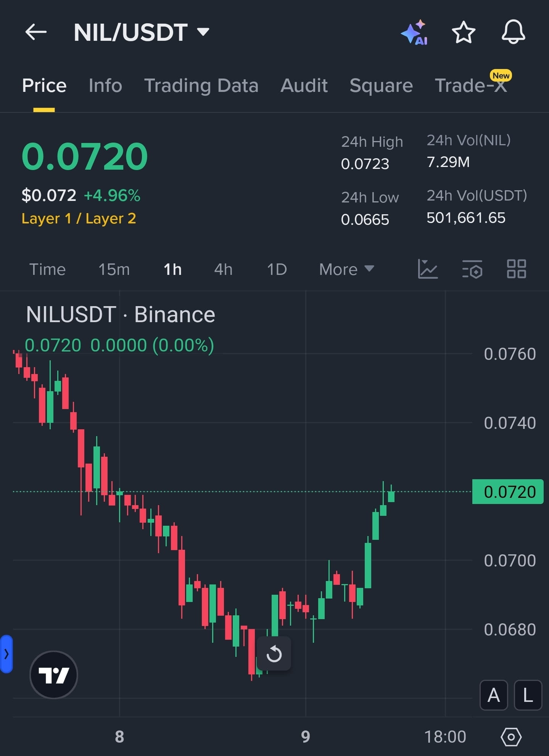This screenshot has width=549, height=756.
Task: Tap the NILUSDT · Binance chart title
Action: [x=121, y=315]
